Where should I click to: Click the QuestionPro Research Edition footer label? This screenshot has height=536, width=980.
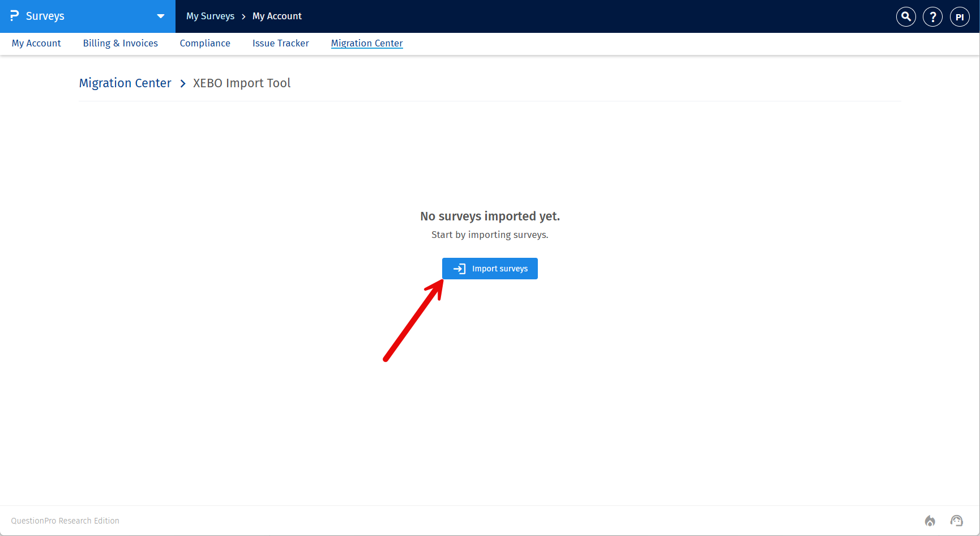65,521
